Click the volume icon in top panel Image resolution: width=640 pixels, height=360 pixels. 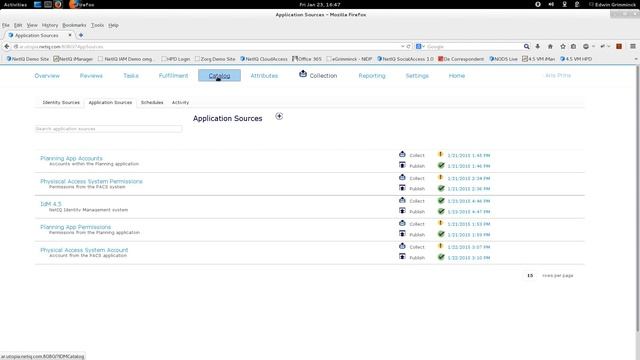tap(551, 4)
